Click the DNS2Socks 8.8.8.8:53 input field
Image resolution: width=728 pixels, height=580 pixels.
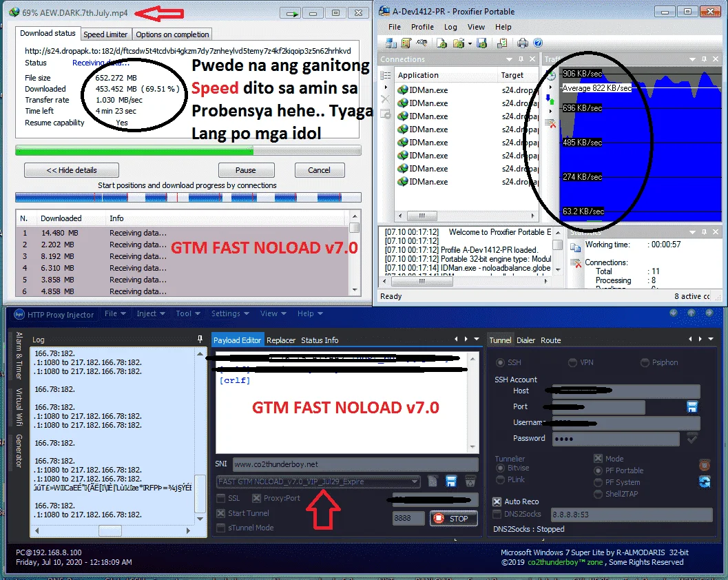(x=632, y=515)
